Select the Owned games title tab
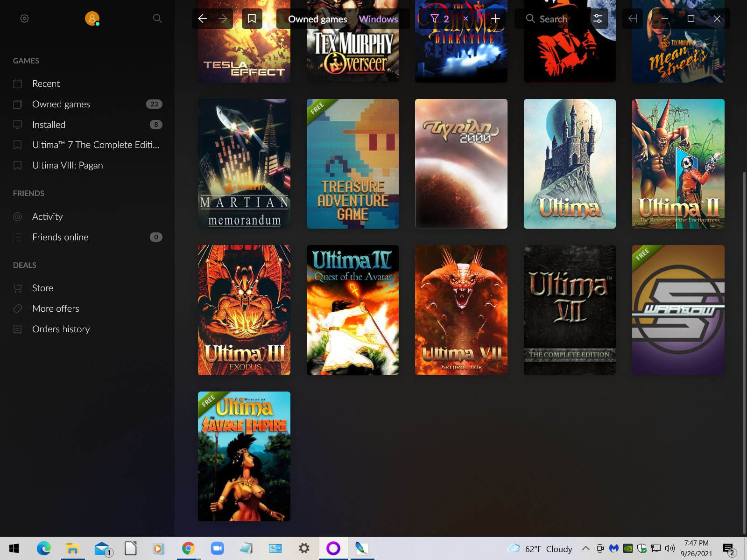Viewport: 747px width, 560px height. click(x=317, y=19)
